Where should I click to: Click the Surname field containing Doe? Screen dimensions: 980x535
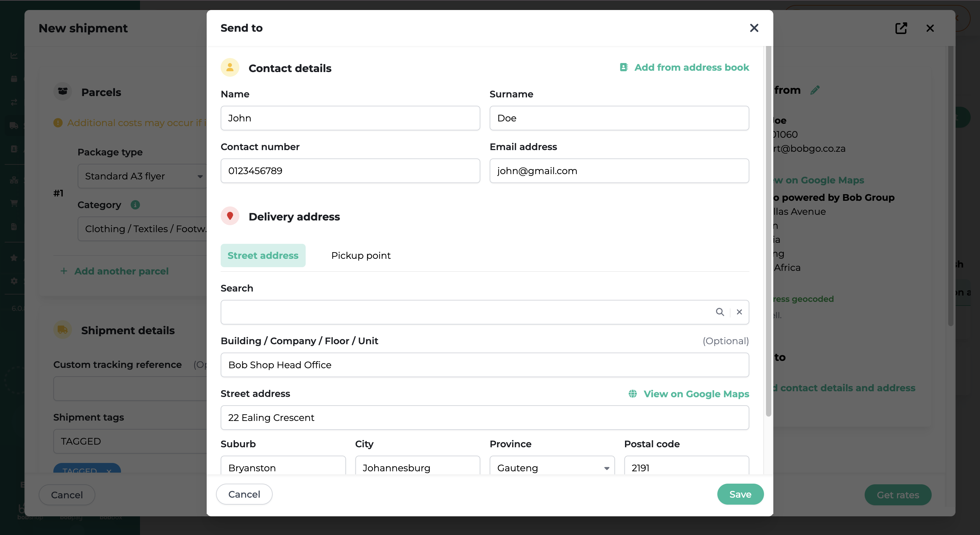[x=619, y=118]
